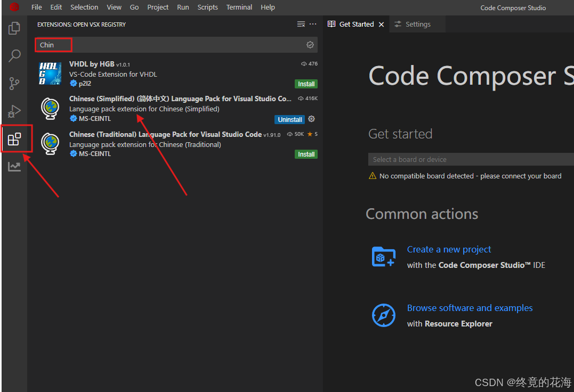
Task: Open Extensions panel more actions menu
Action: [x=313, y=24]
